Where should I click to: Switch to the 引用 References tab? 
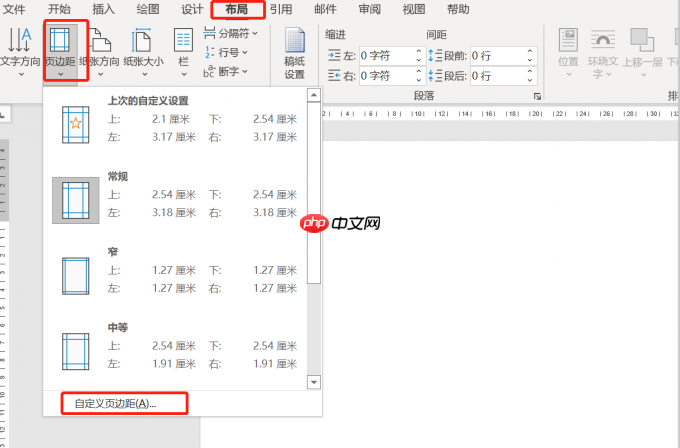[281, 9]
